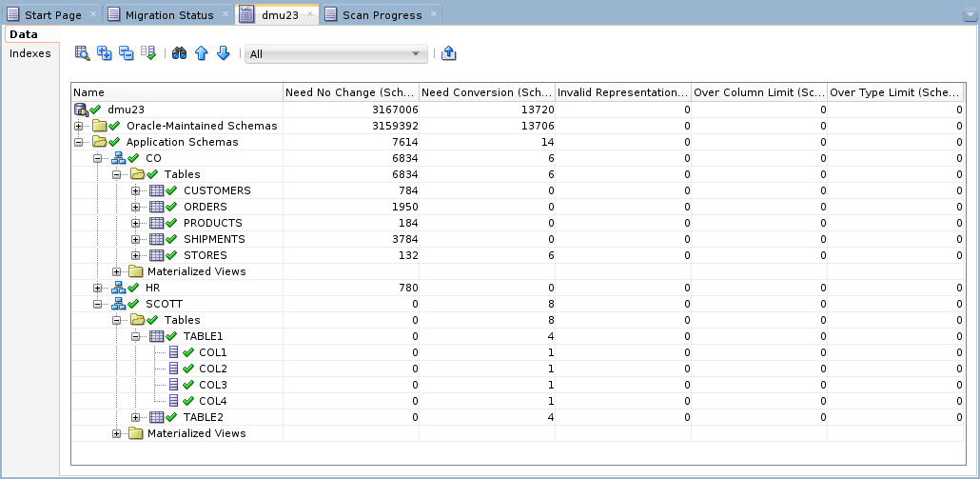The height and width of the screenshot is (479, 980).
Task: Collapse the CO schema node
Action: coord(97,158)
